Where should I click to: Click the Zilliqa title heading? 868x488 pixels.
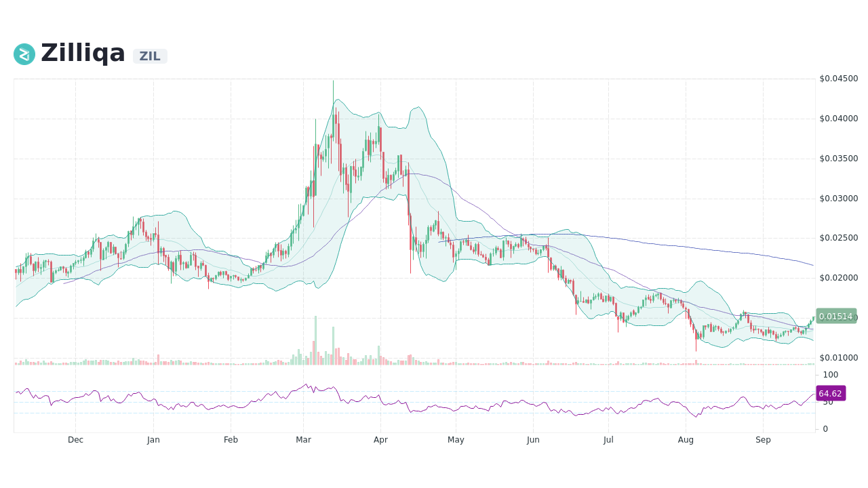coord(83,54)
